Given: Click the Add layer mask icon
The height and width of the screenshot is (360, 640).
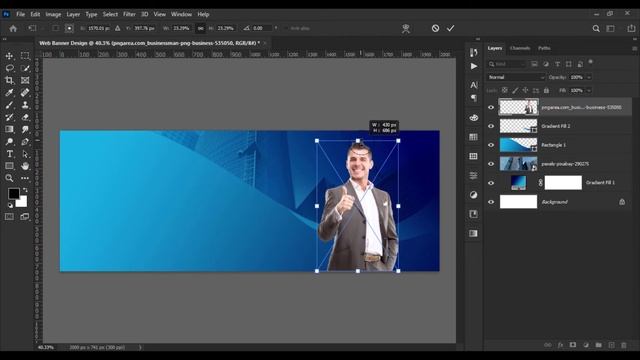Looking at the screenshot, I should [573, 345].
